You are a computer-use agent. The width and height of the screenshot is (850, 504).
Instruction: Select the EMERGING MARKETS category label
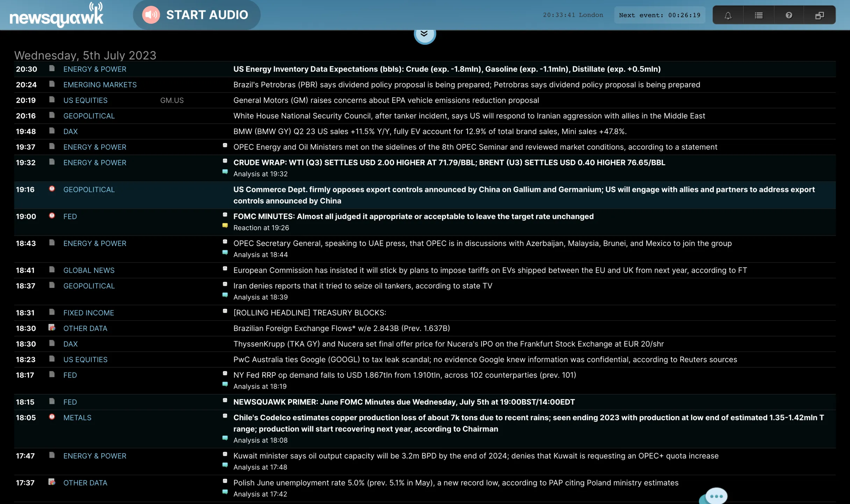(100, 85)
